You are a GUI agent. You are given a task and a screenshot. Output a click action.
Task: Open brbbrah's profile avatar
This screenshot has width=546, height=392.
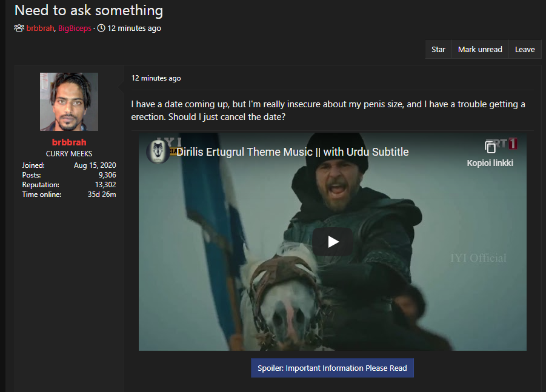[x=69, y=102]
